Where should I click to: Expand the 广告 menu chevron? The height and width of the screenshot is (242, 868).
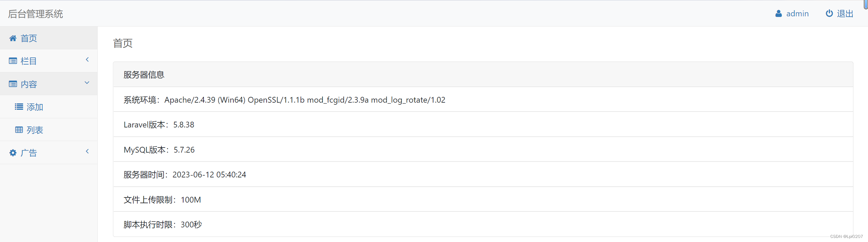pyautogui.click(x=87, y=151)
